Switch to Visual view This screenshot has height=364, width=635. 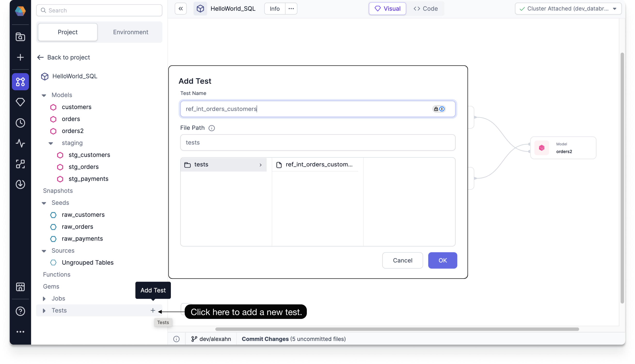click(x=387, y=9)
